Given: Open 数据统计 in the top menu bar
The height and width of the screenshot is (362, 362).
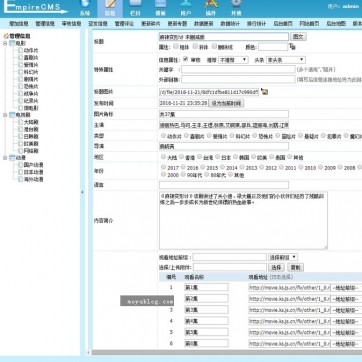Looking at the screenshot, I should click(230, 24).
